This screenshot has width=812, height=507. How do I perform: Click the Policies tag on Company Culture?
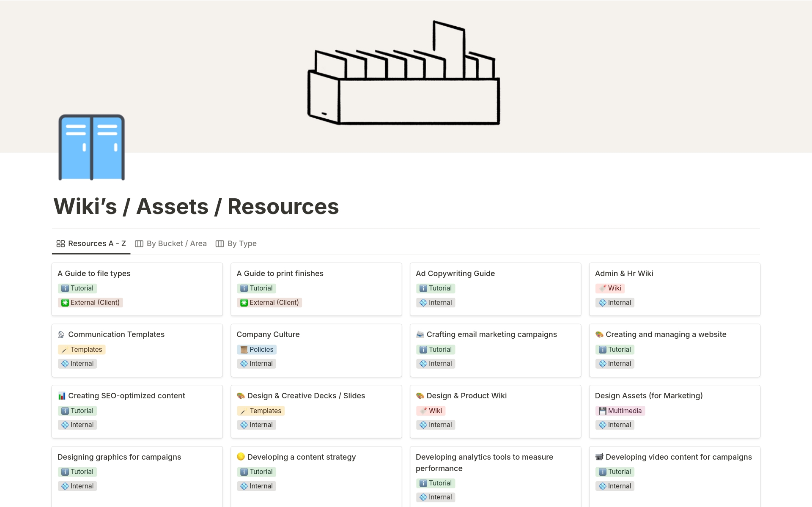[257, 349]
